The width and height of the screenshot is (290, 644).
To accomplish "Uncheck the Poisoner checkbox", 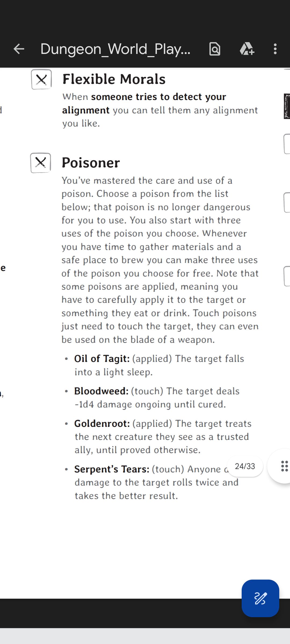I will point(41,163).
